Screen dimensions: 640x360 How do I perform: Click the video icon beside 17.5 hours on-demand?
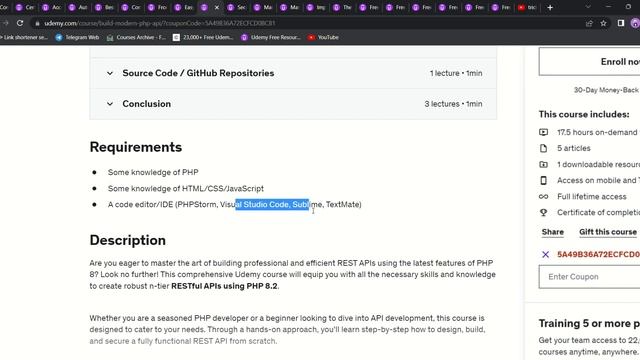[543, 132]
